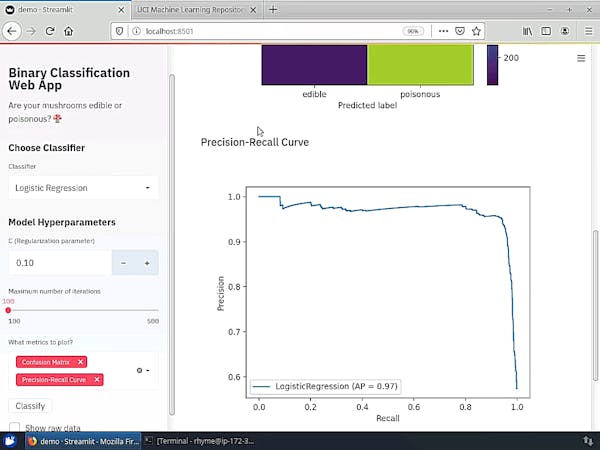This screenshot has height=450, width=600.
Task: Click the confusion matrix colorbar
Action: tap(492, 64)
